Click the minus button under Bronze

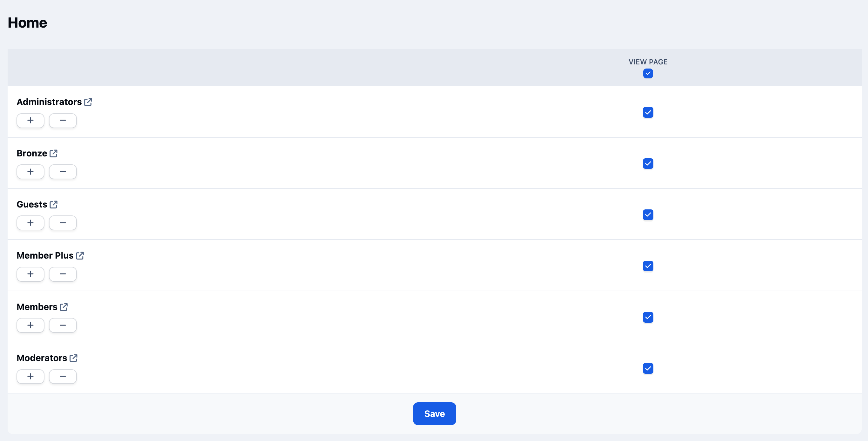pyautogui.click(x=63, y=172)
